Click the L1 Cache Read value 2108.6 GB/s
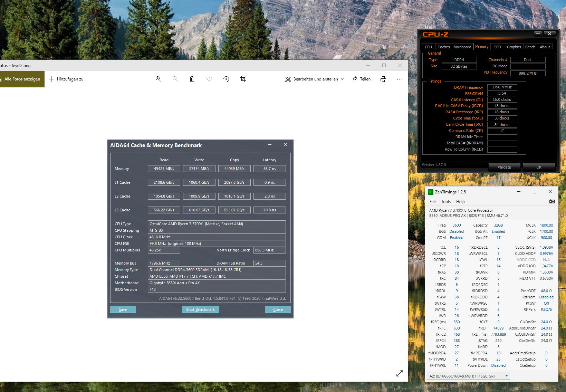566x392 pixels. (x=164, y=182)
